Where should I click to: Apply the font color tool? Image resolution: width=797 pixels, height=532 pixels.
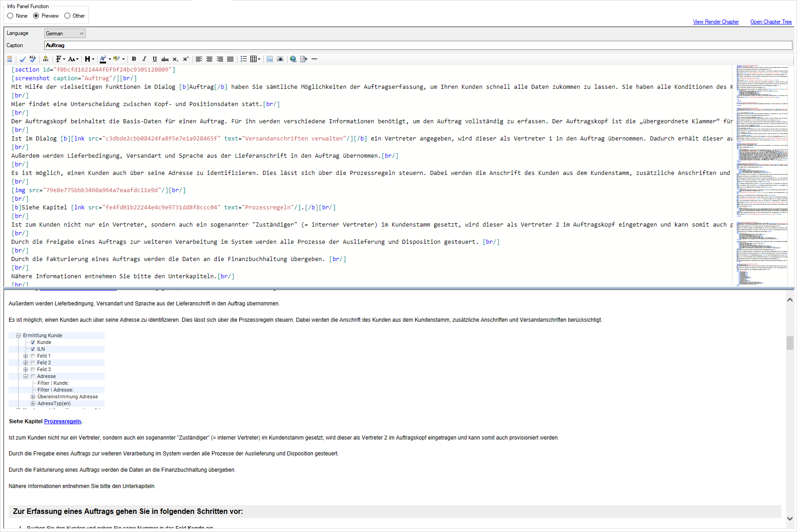[103, 59]
